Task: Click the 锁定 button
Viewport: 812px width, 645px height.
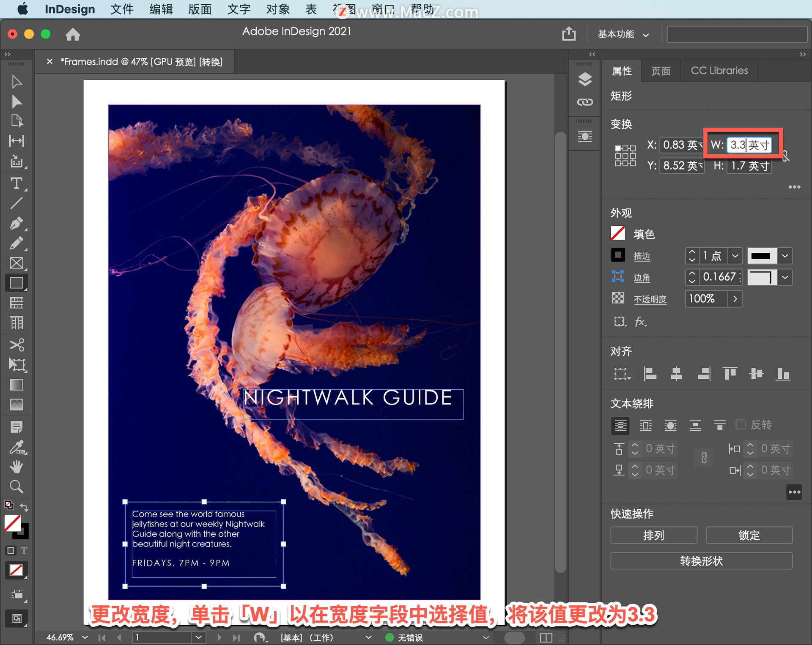Action: pos(749,535)
